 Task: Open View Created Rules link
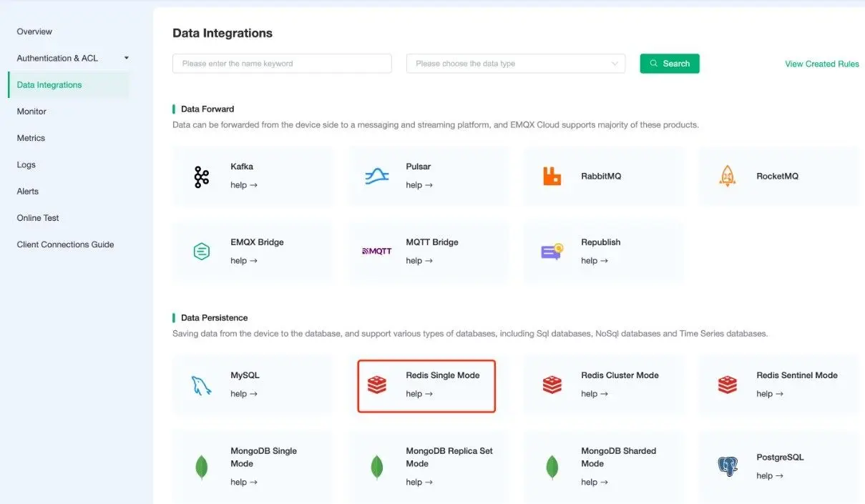click(x=821, y=64)
